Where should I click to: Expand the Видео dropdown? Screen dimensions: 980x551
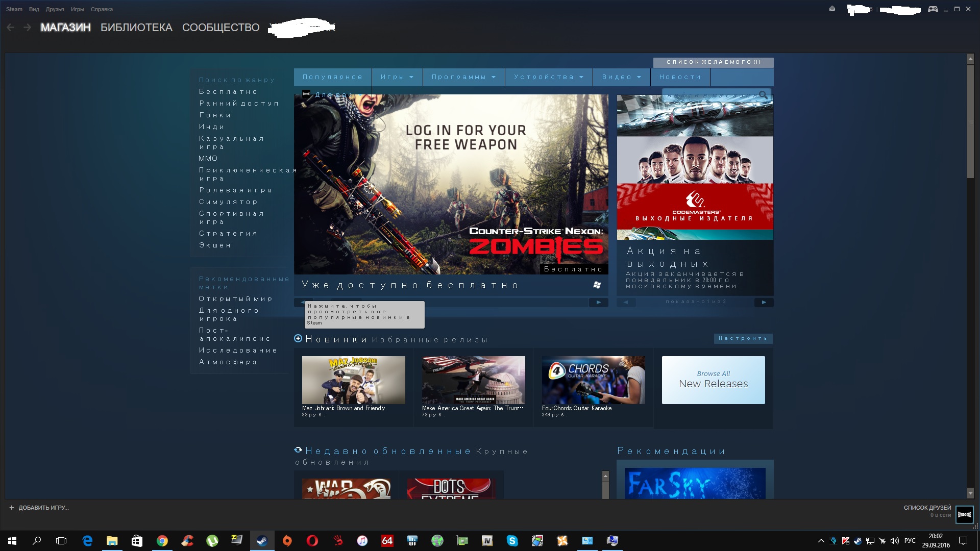point(621,77)
